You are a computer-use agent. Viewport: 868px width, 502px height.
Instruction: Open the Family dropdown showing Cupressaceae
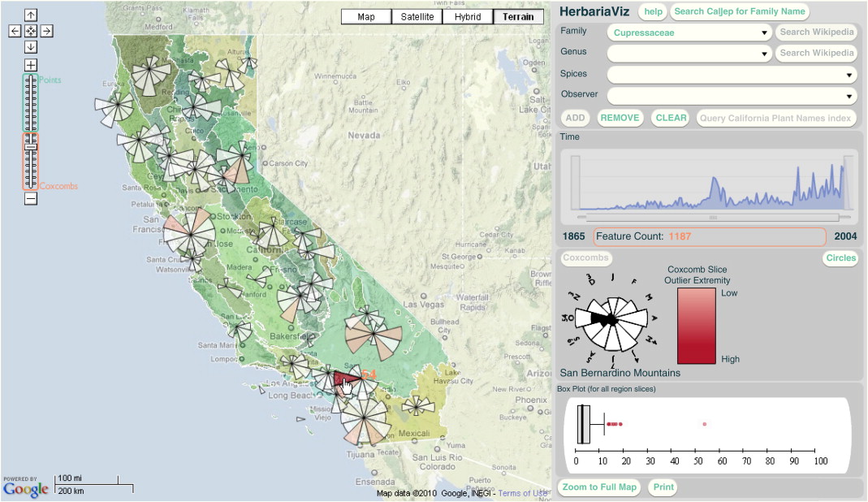689,33
